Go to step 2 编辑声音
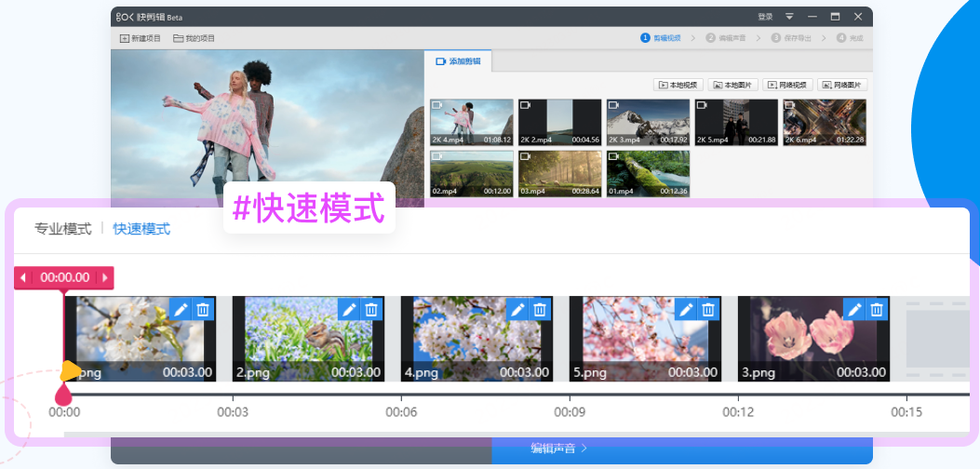This screenshot has height=469, width=980. point(726,38)
